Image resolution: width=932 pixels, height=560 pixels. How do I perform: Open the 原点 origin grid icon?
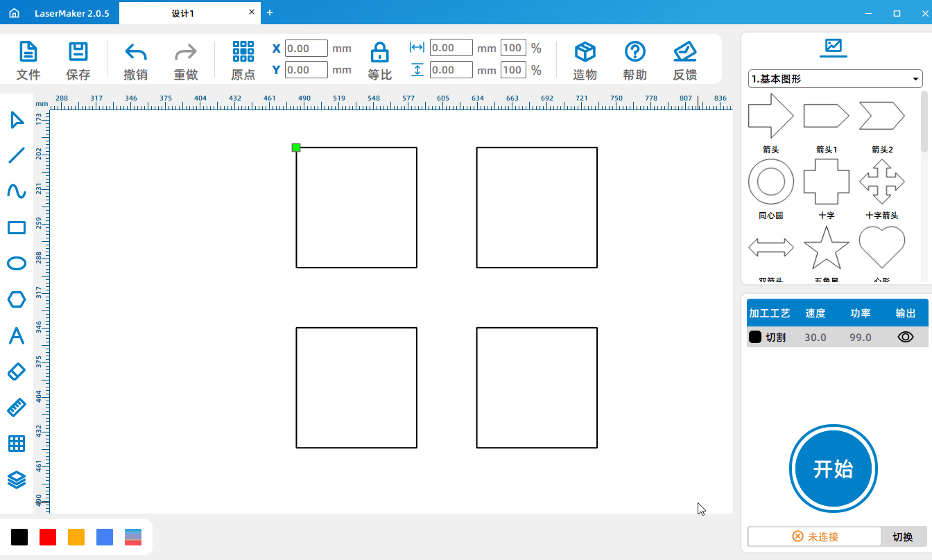(243, 52)
